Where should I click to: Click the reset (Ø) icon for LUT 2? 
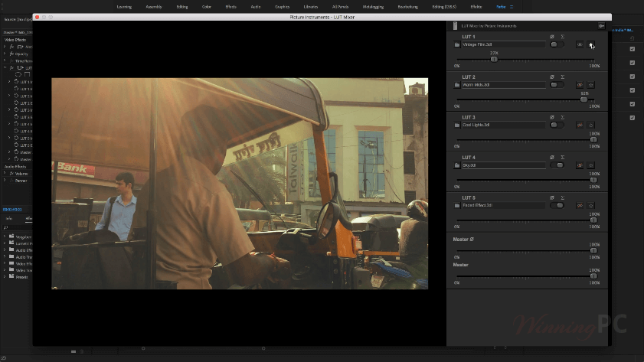pyautogui.click(x=552, y=77)
